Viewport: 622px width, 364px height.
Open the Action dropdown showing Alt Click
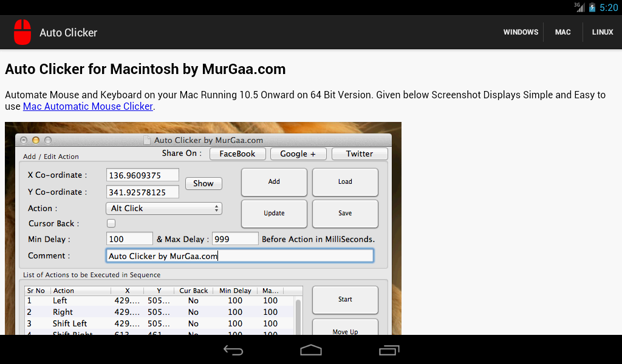163,208
